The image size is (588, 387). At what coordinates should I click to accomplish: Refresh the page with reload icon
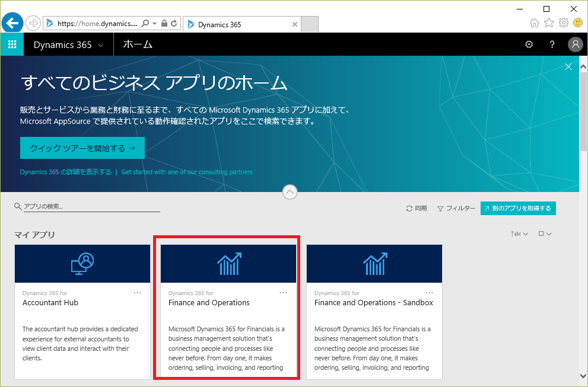tap(174, 23)
